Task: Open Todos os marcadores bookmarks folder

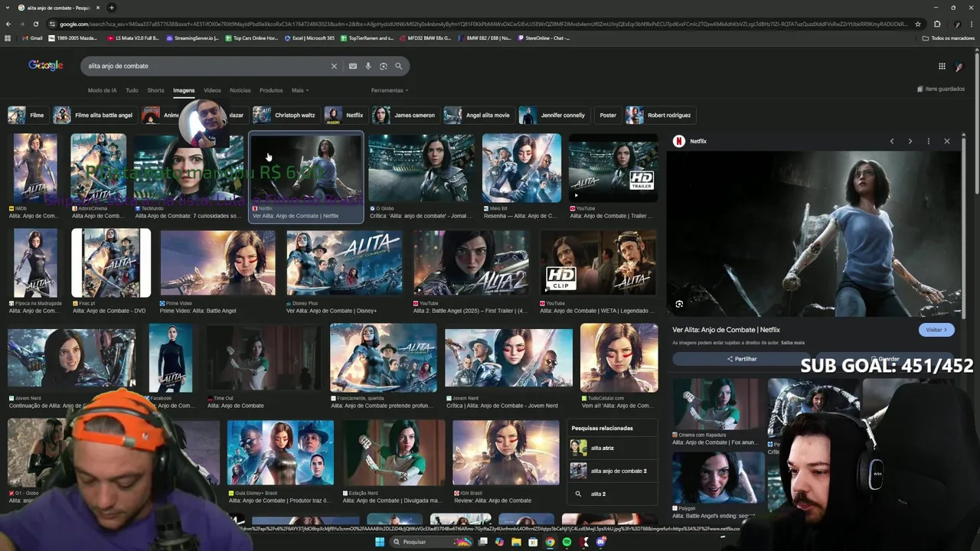Action: (949, 37)
